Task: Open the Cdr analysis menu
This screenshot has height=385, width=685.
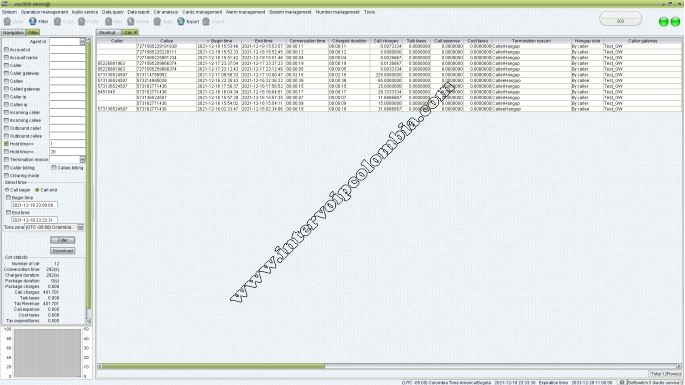Action: click(166, 12)
